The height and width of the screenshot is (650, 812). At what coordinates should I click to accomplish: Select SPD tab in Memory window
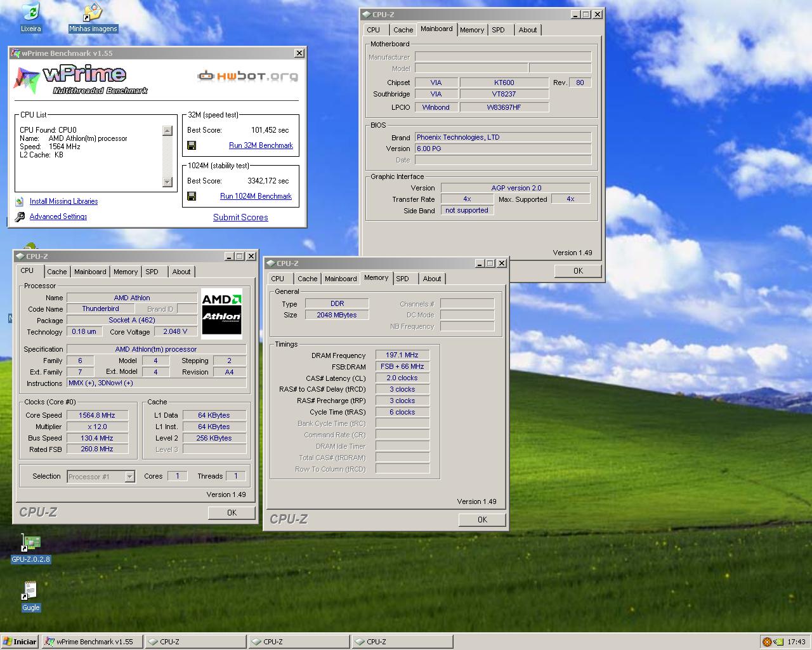click(402, 279)
